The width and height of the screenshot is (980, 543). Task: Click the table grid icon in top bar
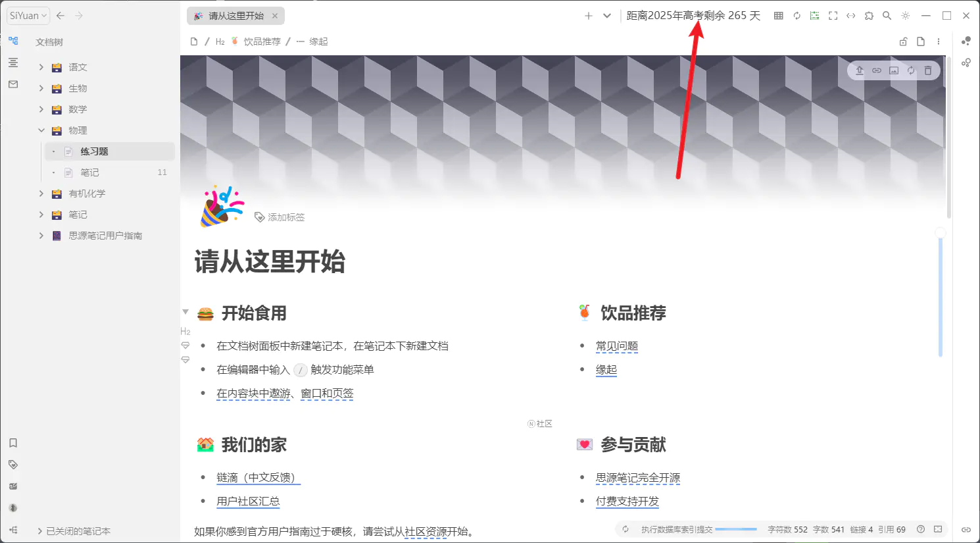coord(779,16)
